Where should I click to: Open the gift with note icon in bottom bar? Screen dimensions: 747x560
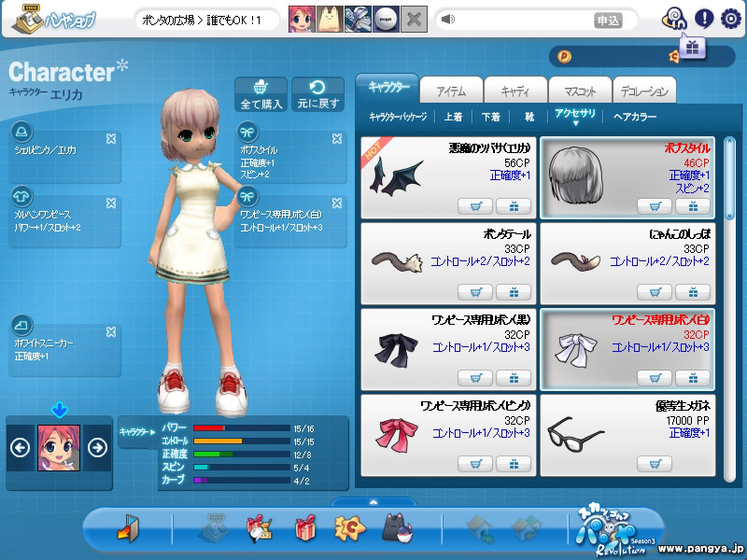[x=260, y=528]
